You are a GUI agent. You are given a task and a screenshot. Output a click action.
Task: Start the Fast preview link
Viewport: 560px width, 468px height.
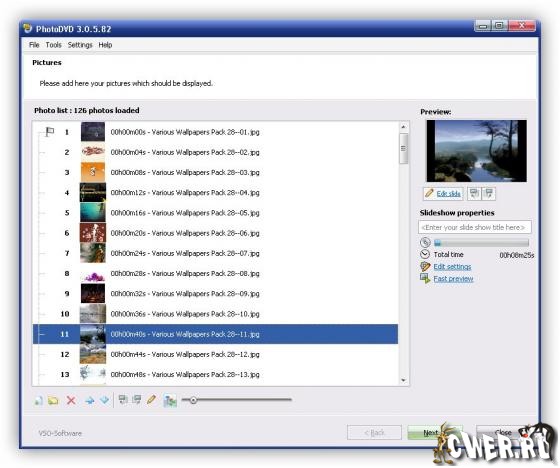click(x=453, y=279)
